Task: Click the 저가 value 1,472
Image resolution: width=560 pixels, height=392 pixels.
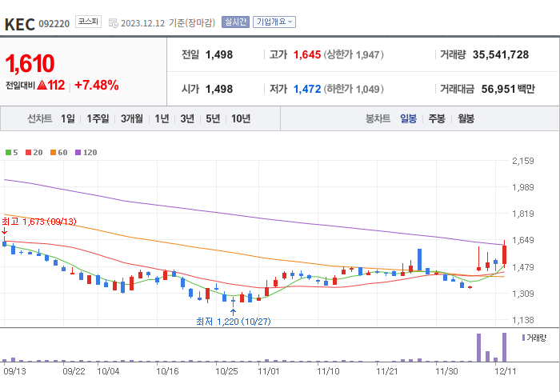Action: pyautogui.click(x=307, y=89)
